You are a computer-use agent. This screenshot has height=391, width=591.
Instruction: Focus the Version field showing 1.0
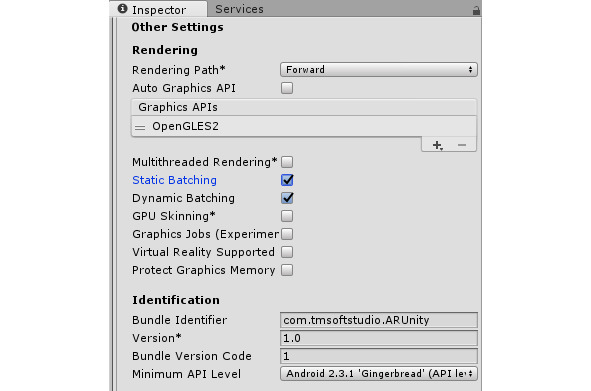379,338
